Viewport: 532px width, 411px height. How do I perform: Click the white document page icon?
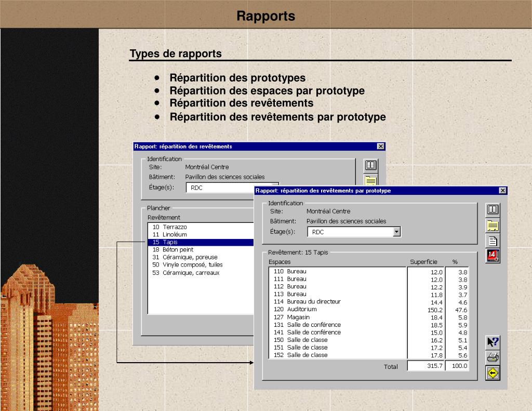pos(493,241)
